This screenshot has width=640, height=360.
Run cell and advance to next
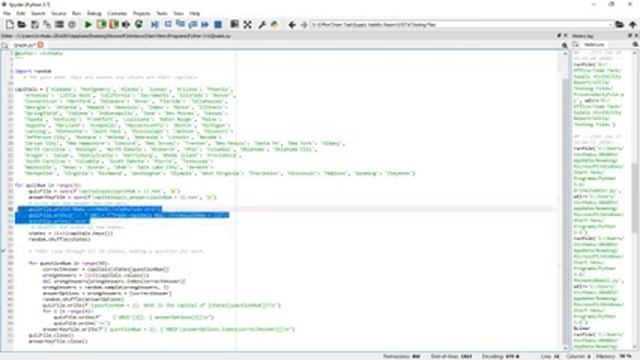(113, 24)
